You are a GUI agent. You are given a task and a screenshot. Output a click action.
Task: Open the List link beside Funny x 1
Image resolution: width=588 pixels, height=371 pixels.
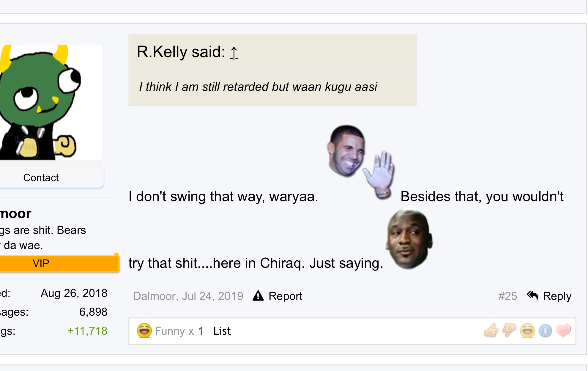click(x=222, y=331)
